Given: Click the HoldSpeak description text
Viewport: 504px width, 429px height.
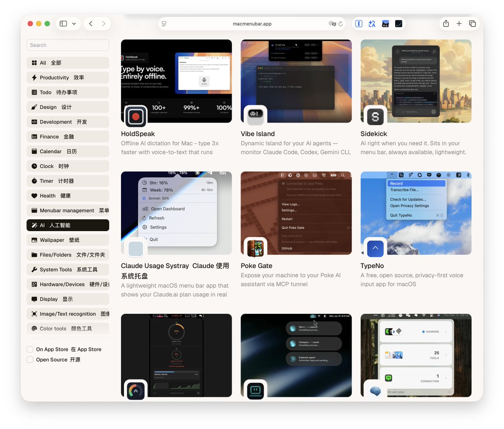Looking at the screenshot, I should [170, 147].
